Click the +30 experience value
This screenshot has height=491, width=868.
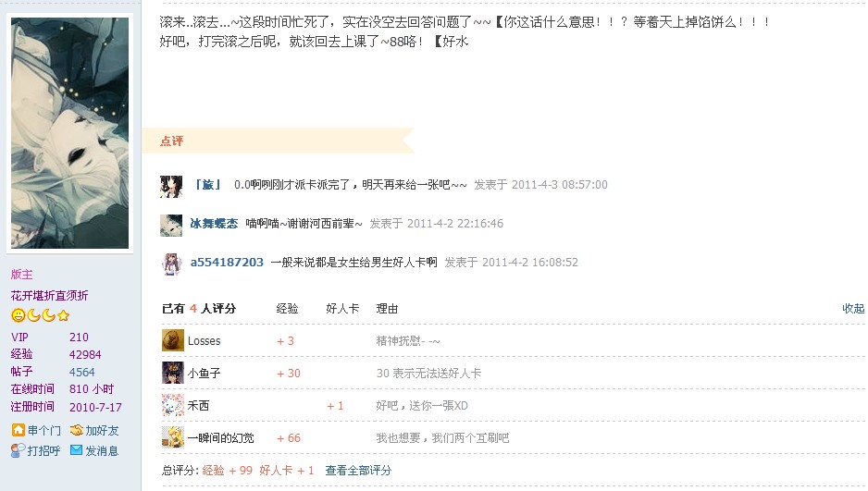click(x=289, y=374)
